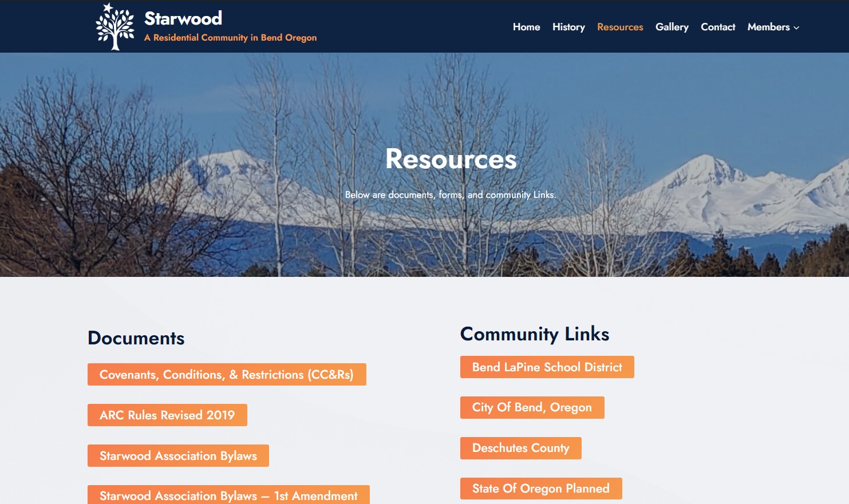
Task: Click the Documents section heading
Action: (x=136, y=338)
